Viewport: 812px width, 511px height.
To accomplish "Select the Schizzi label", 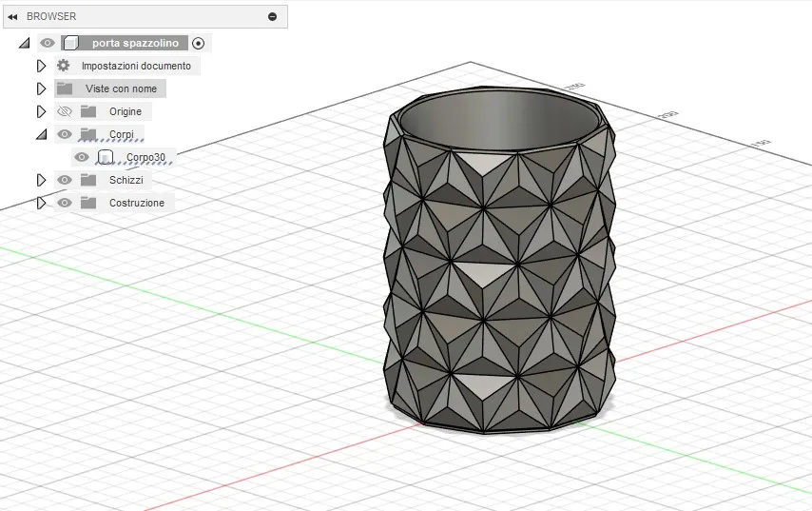I will [x=126, y=180].
